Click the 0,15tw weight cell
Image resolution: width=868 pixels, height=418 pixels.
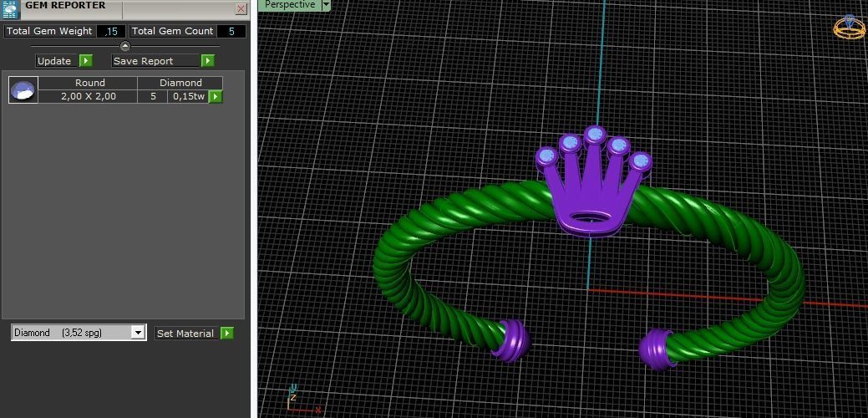click(189, 96)
